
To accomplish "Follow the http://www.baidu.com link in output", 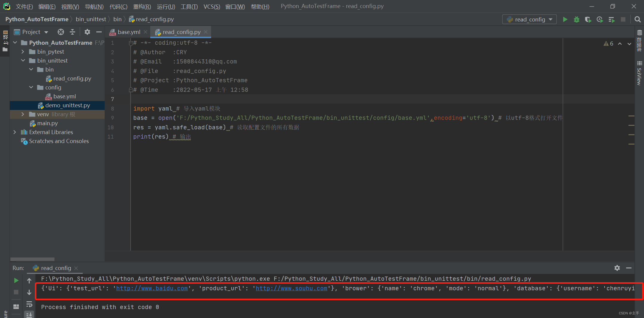I will 151,288.
